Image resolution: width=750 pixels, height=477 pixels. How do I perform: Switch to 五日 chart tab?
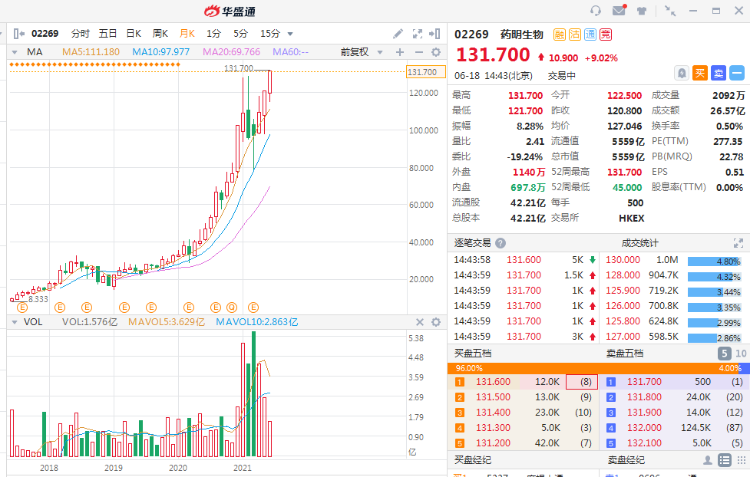pos(108,33)
